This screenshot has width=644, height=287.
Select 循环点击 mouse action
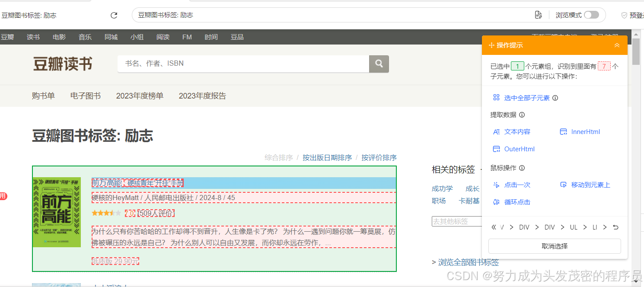coord(512,202)
